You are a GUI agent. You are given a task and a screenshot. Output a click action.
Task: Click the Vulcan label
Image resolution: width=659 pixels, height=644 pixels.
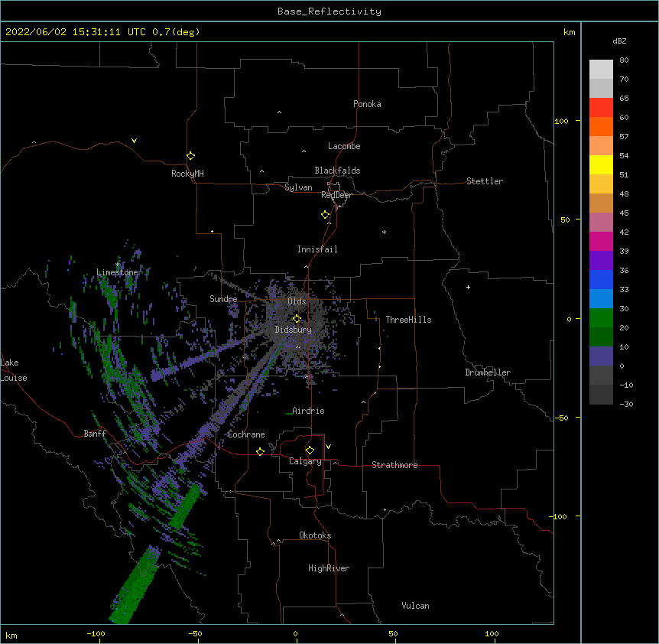click(415, 606)
